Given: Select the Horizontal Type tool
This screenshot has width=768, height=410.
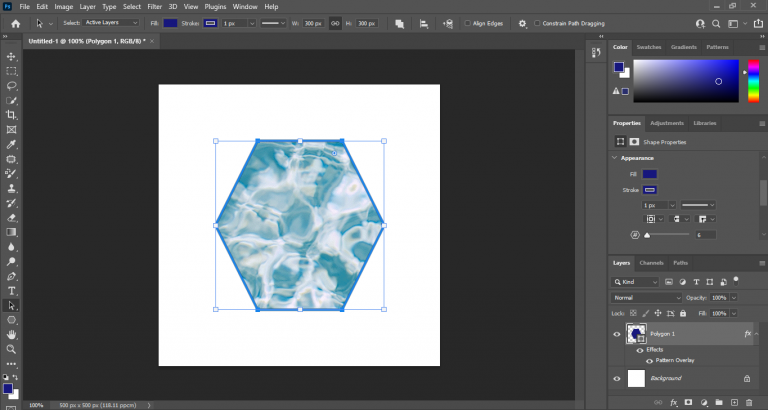Looking at the screenshot, I should pyautogui.click(x=11, y=291).
